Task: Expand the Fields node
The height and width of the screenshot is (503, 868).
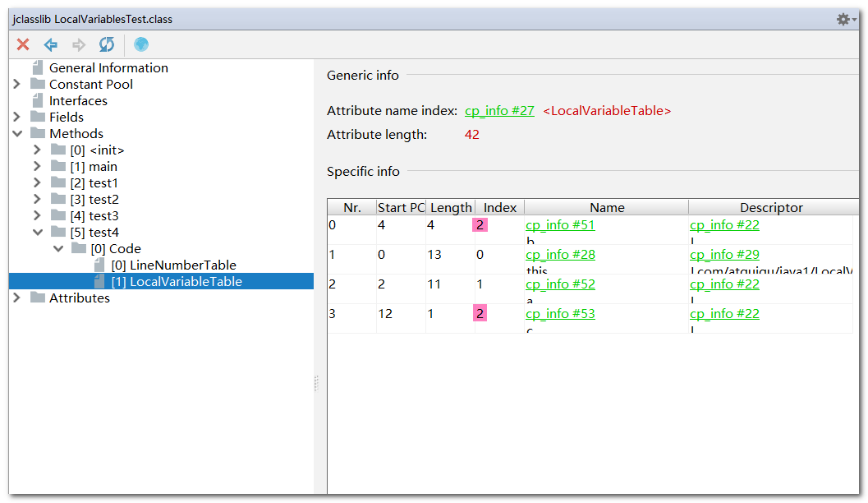Action: tap(16, 117)
